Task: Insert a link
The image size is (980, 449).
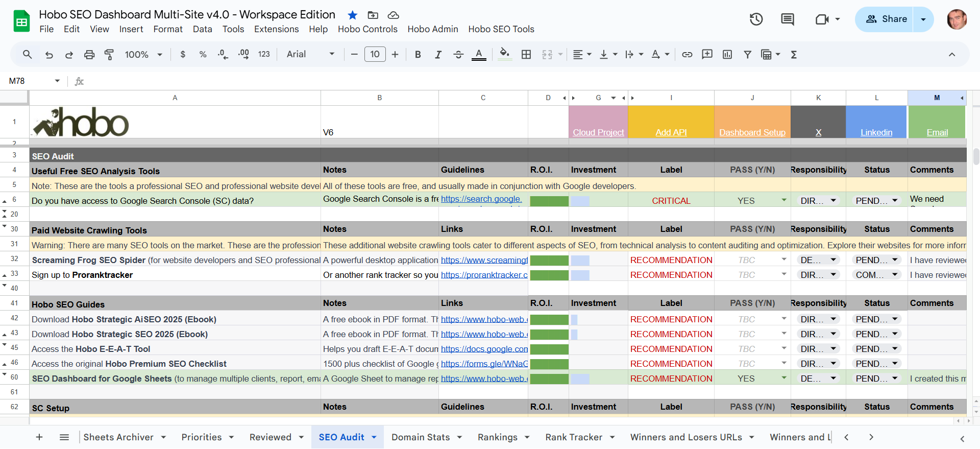Action: pos(687,54)
